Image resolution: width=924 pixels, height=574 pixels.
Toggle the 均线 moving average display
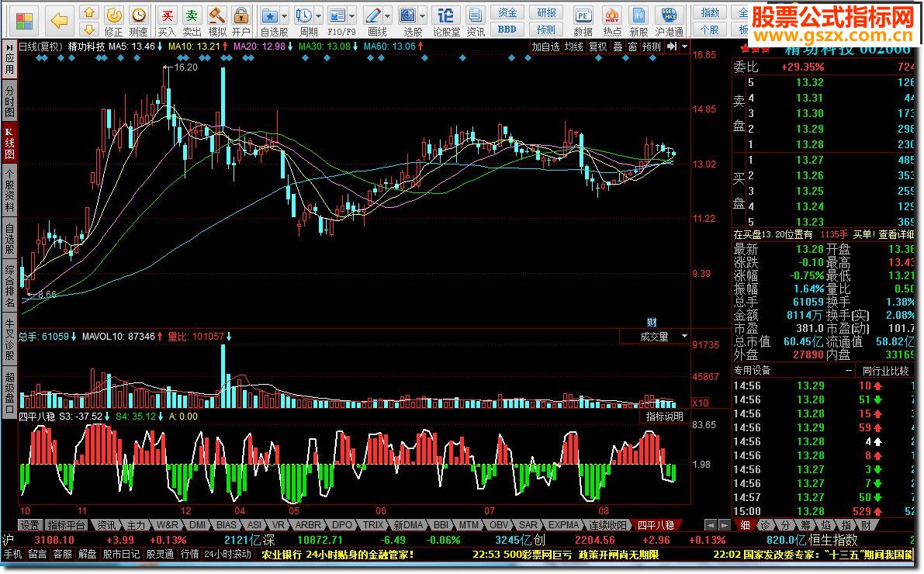pyautogui.click(x=574, y=47)
